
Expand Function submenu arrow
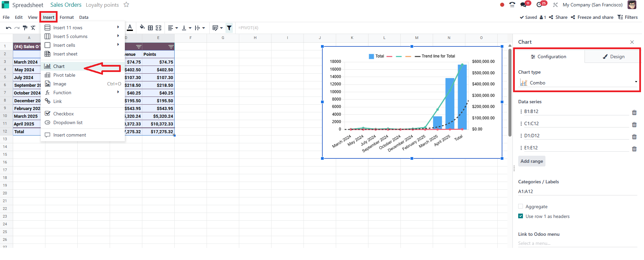click(118, 92)
